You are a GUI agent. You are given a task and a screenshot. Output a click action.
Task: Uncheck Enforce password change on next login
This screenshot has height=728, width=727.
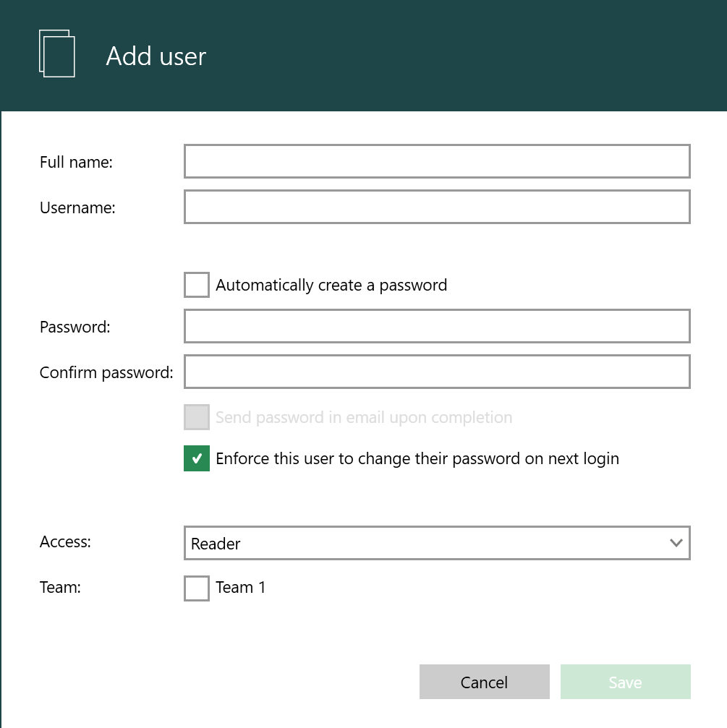coord(197,458)
